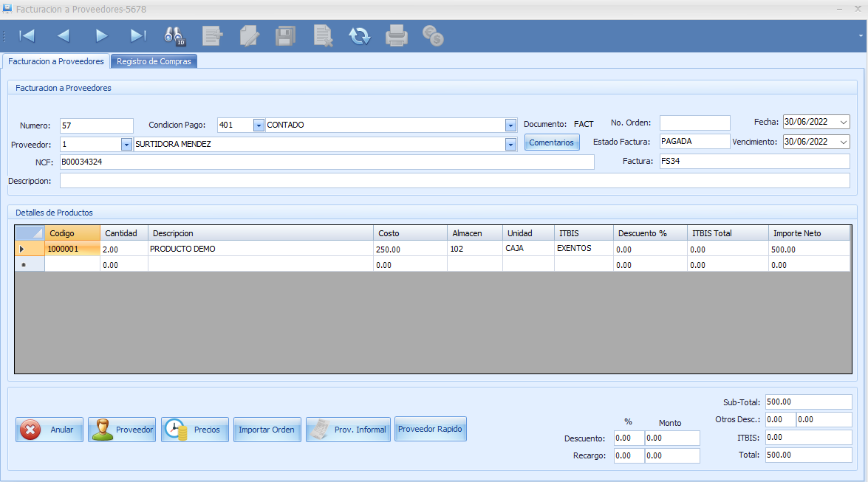Expand the Vencimiento date dropdown
The image size is (868, 482).
[x=844, y=142]
